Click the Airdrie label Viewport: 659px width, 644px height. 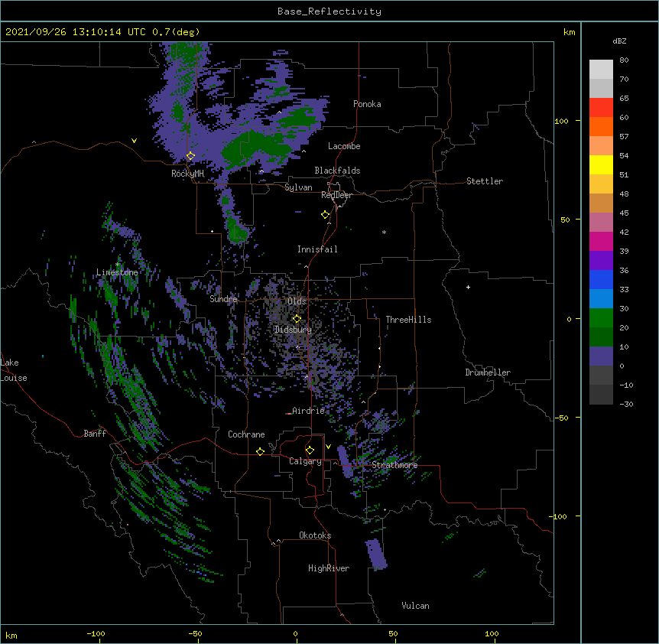(x=308, y=411)
